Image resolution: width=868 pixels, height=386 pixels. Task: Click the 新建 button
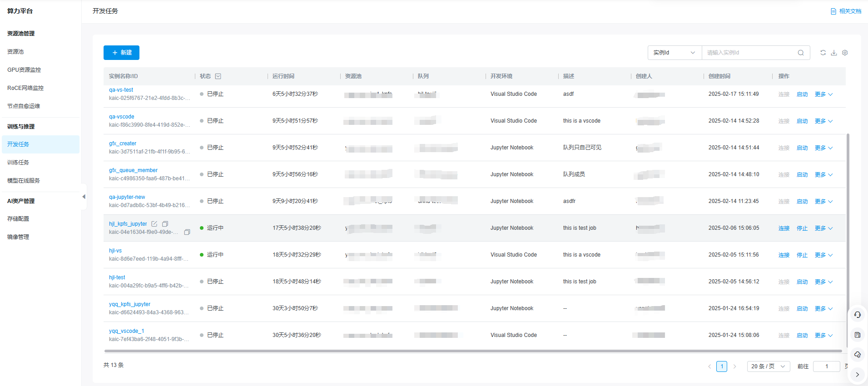tap(121, 53)
